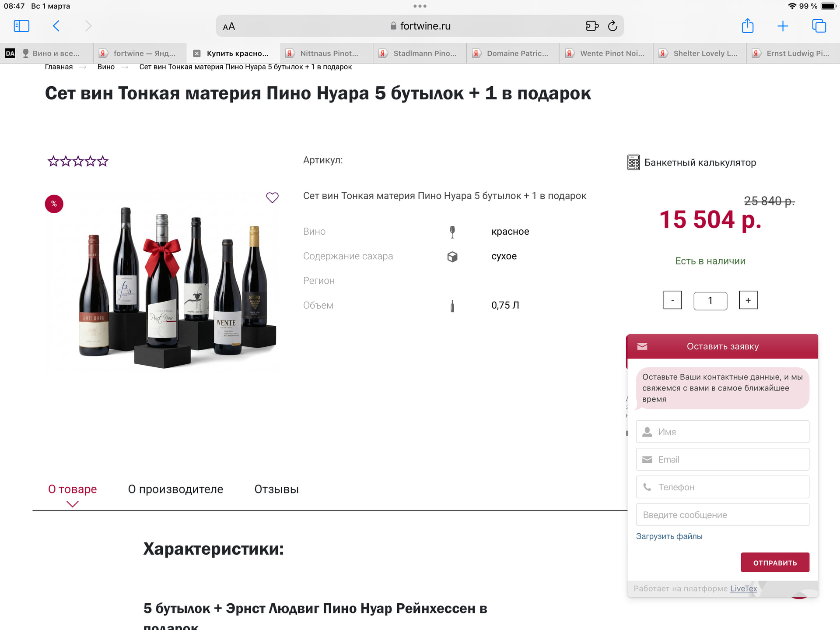The height and width of the screenshot is (630, 840).
Task: Rate the product with fifth star
Action: tap(103, 162)
